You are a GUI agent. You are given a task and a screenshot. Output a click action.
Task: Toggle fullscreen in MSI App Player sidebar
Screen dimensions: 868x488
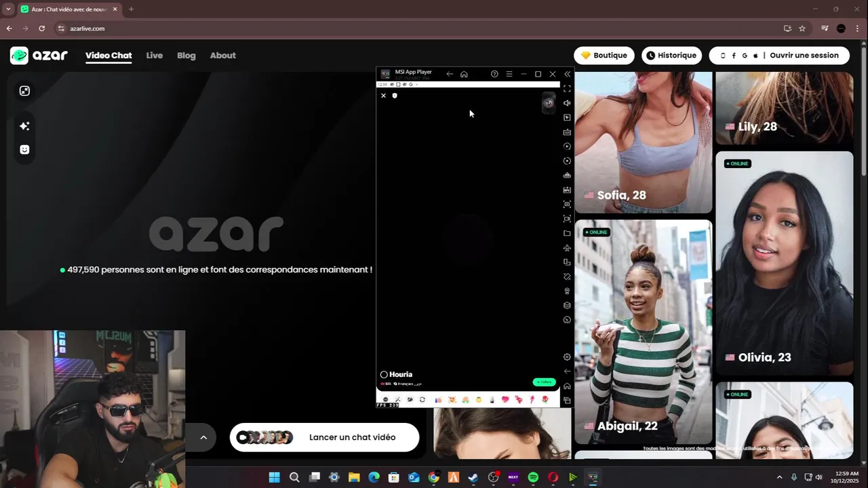point(567,89)
